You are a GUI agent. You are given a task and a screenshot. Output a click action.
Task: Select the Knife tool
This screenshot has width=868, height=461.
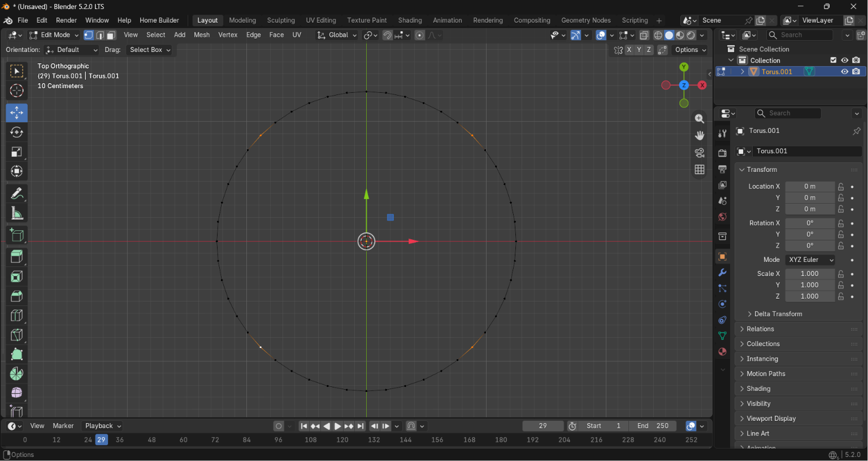click(16, 334)
